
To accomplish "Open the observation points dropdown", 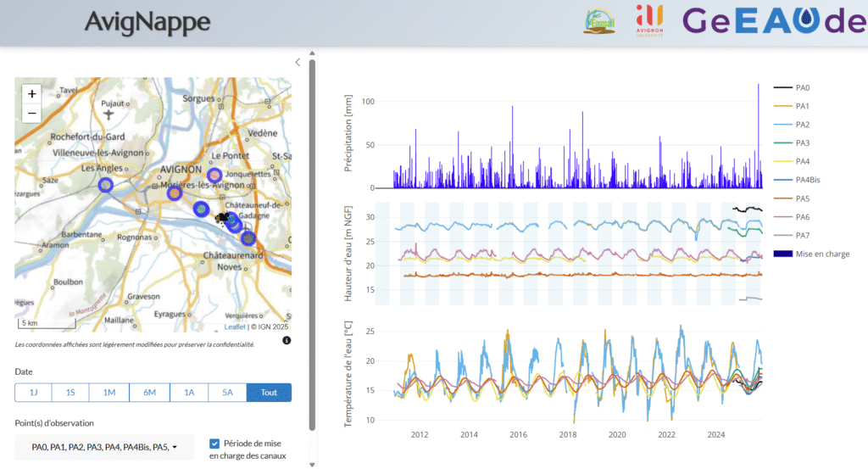I will coord(104,447).
